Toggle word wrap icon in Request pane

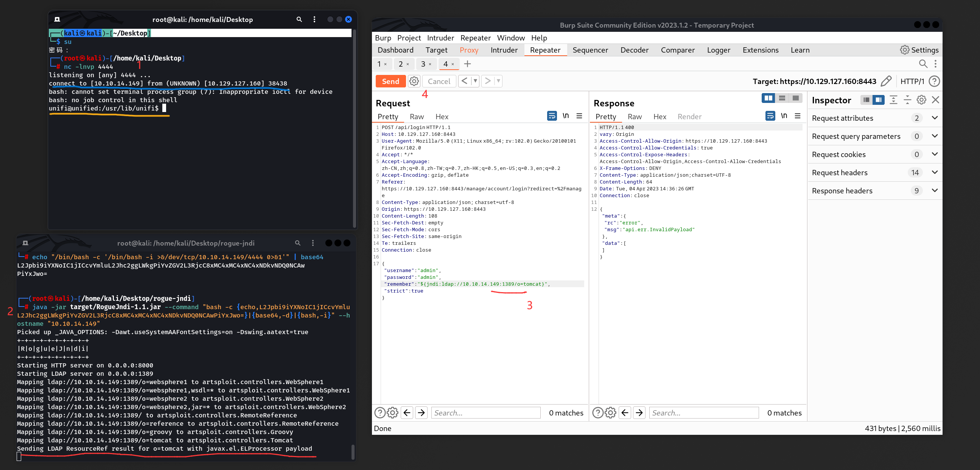(x=552, y=116)
